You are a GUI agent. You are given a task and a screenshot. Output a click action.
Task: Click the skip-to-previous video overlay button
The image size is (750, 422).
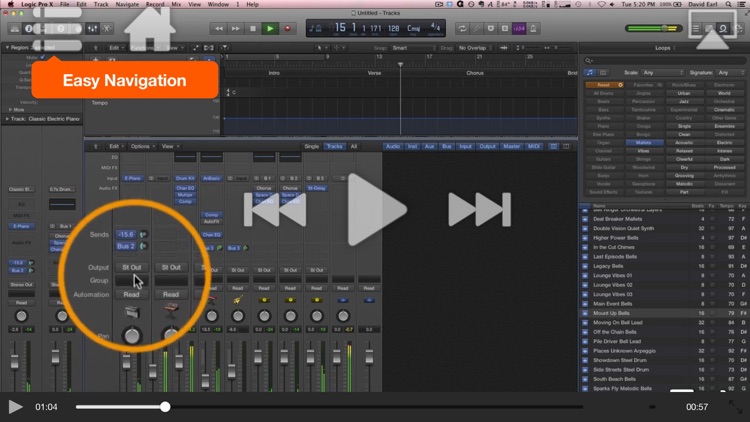(275, 210)
